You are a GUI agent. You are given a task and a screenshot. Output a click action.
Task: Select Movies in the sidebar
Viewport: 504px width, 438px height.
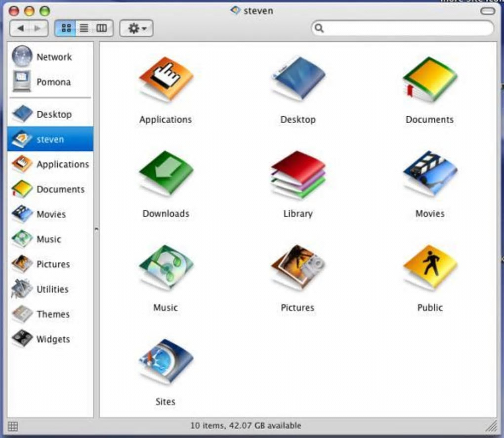(50, 214)
